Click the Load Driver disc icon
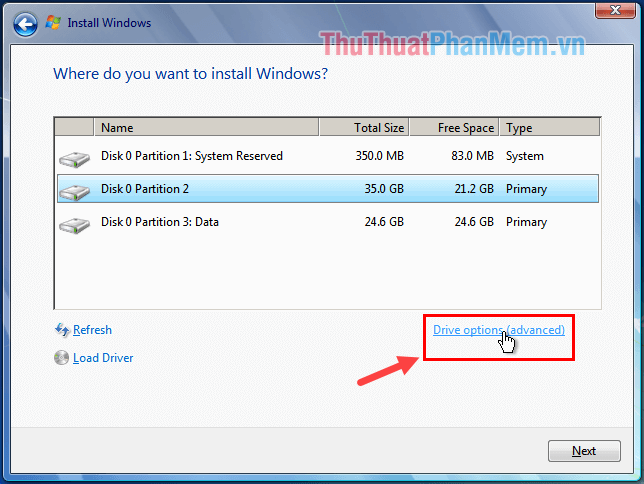The image size is (644, 484). pyautogui.click(x=62, y=357)
